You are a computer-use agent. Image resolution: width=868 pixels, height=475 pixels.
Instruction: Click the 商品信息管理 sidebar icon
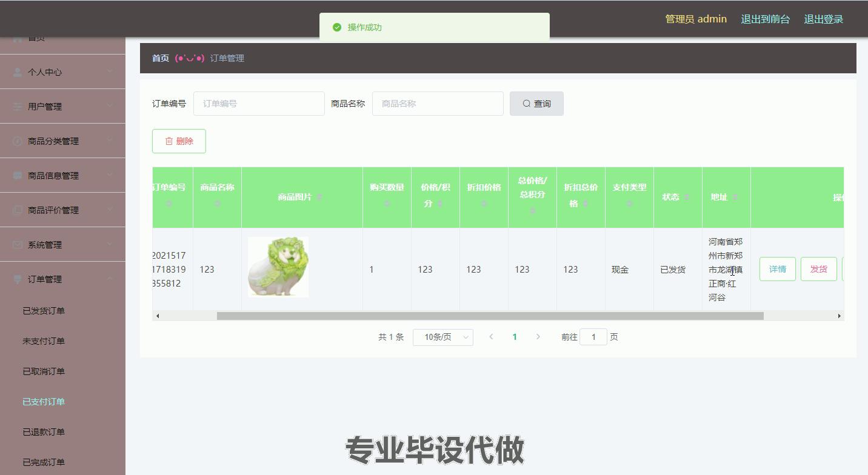click(17, 176)
